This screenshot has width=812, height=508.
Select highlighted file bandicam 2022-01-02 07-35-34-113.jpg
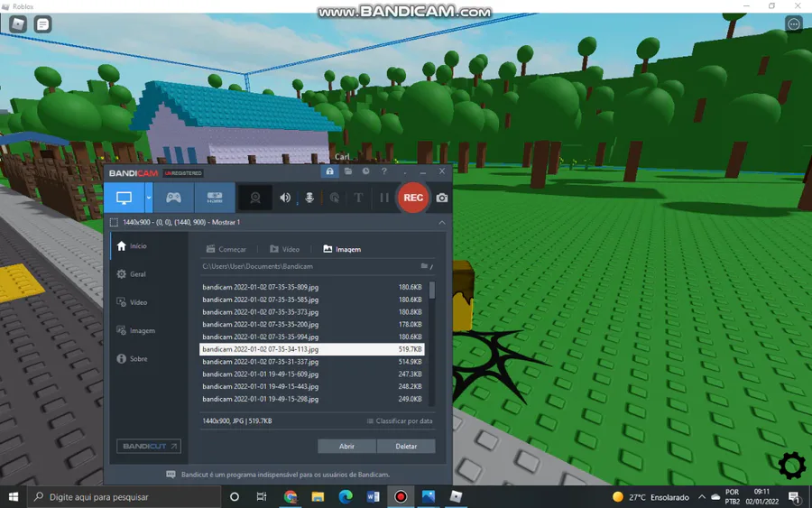312,349
